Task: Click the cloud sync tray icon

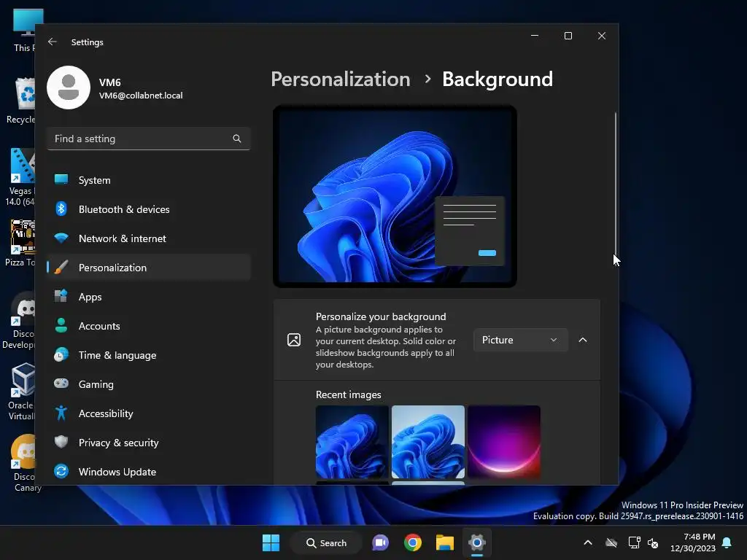Action: coord(611,542)
